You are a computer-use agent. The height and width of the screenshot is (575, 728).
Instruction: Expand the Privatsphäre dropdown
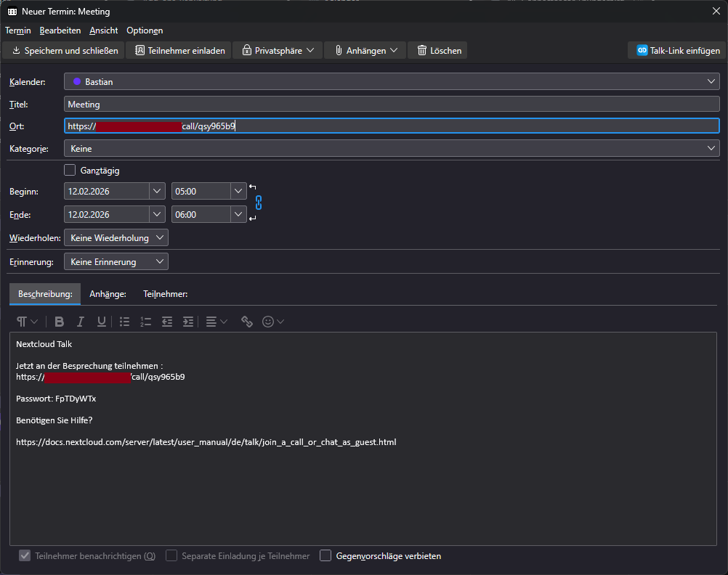coord(278,51)
